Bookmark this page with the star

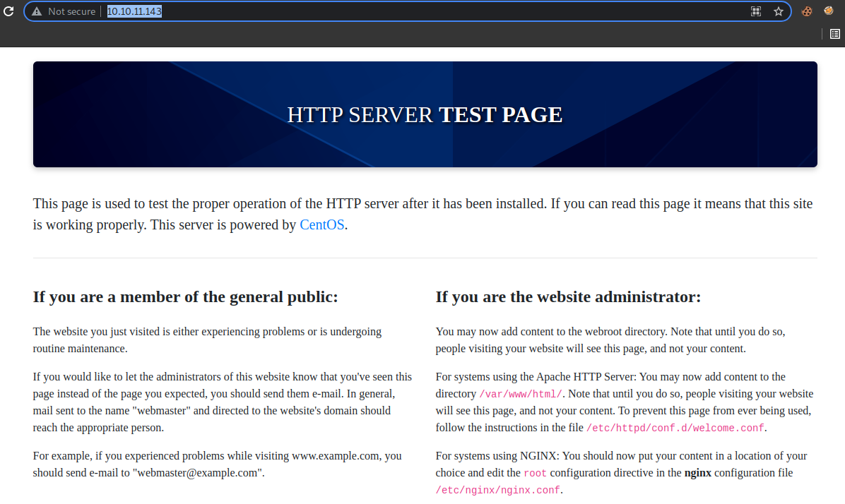778,11
